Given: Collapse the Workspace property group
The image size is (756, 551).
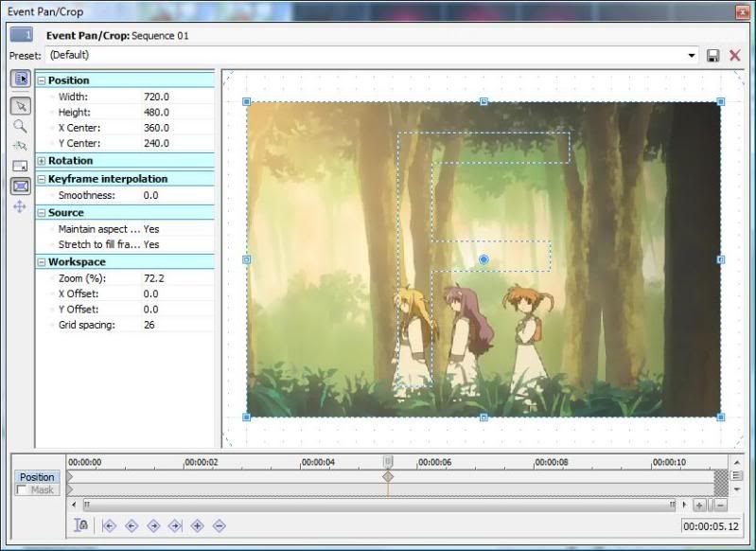Looking at the screenshot, I should (42, 262).
